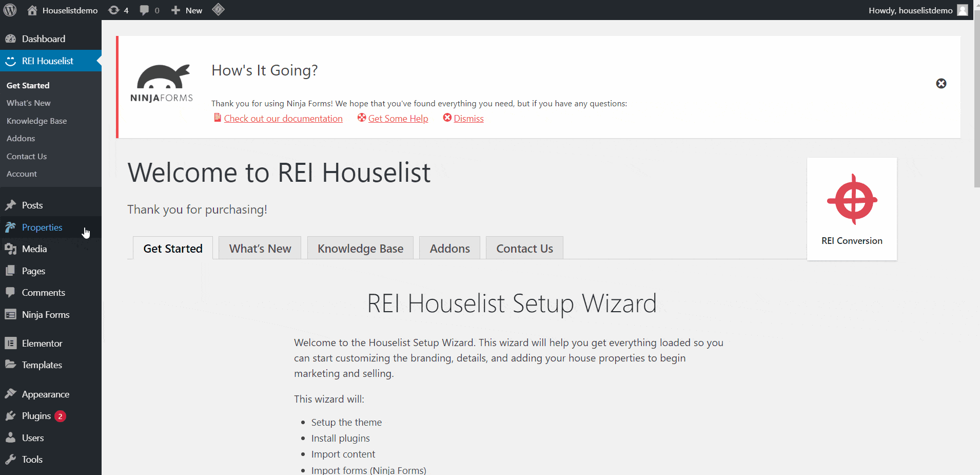Open Check out our documentation link
The image size is (980, 475).
pyautogui.click(x=283, y=118)
